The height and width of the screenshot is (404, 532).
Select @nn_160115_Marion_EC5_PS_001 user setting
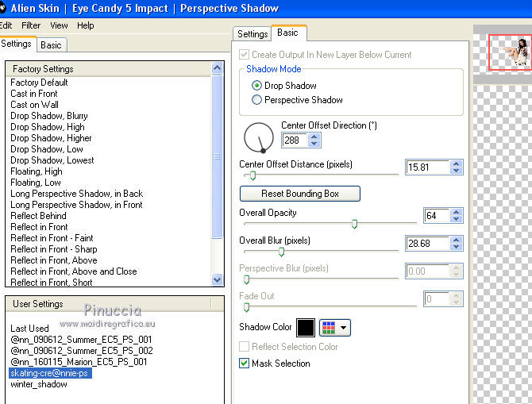(79, 362)
